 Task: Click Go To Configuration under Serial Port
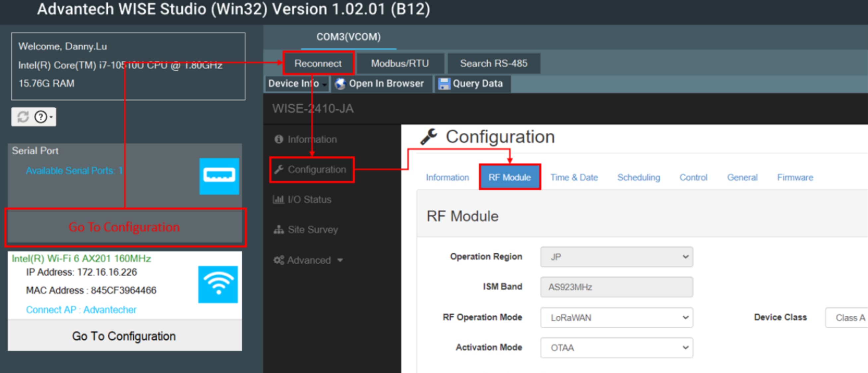(125, 227)
